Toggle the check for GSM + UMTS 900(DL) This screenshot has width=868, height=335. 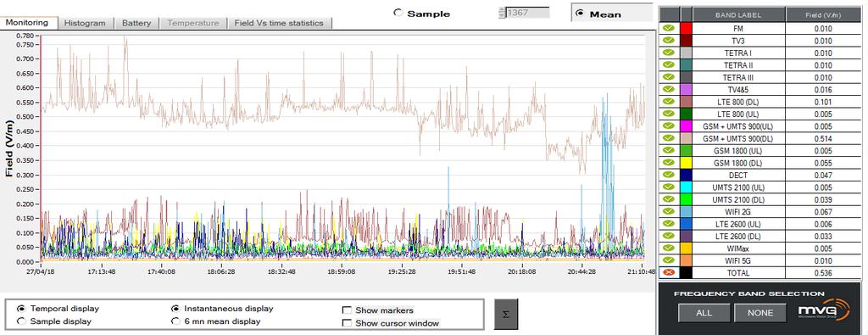coord(668,138)
